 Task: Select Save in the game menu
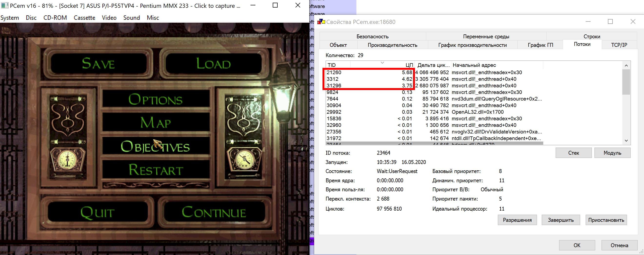(x=99, y=64)
